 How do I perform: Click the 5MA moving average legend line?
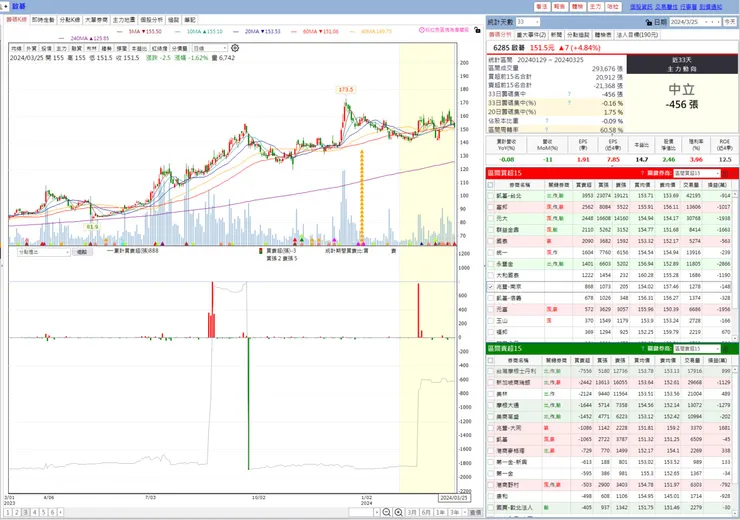point(140,31)
